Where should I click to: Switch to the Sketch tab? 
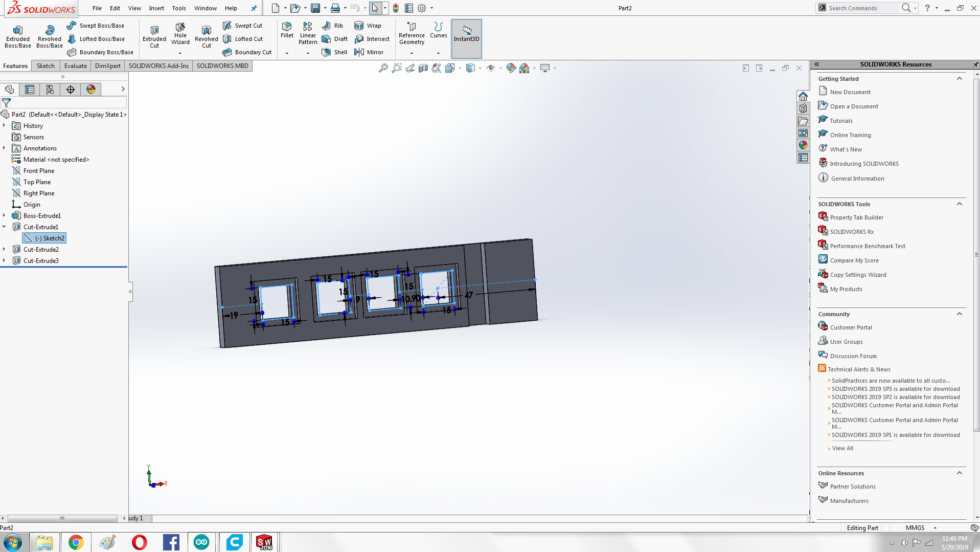point(45,66)
